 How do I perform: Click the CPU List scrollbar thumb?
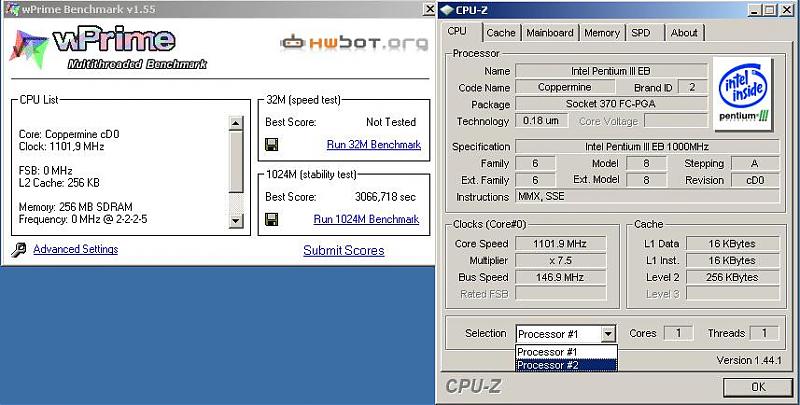pyautogui.click(x=235, y=161)
